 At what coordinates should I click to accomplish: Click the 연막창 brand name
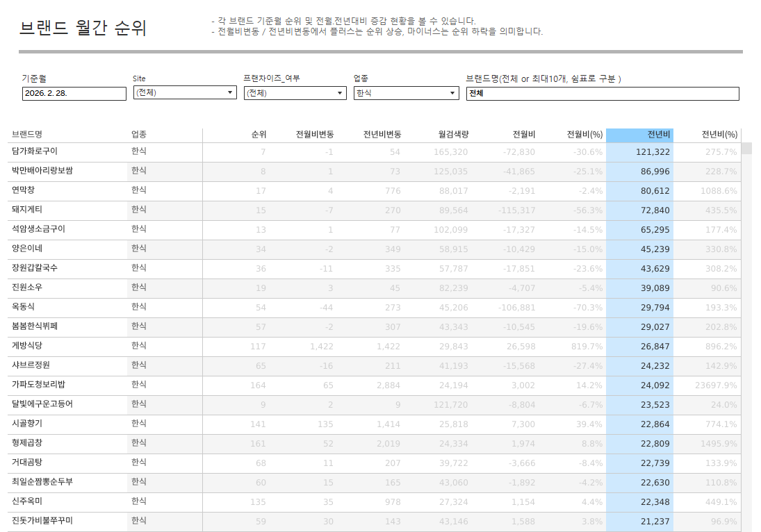point(24,190)
